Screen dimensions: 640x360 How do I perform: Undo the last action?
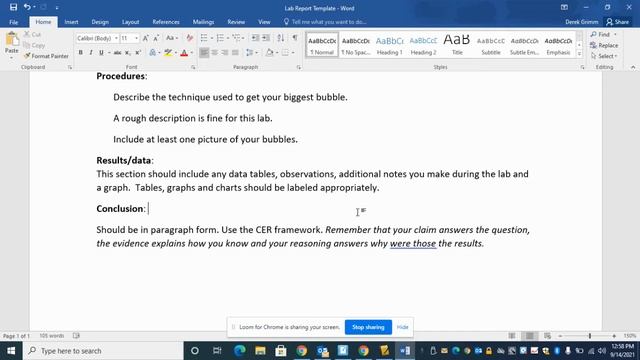[x=27, y=7]
